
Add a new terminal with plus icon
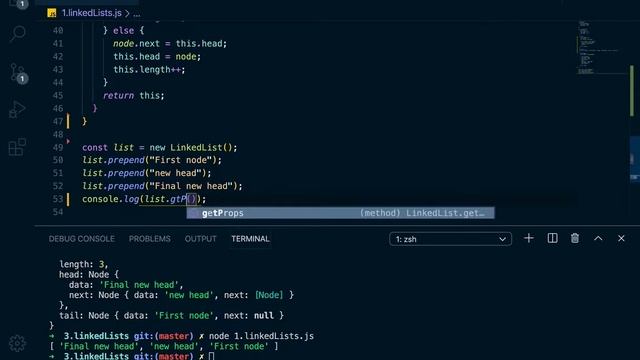pos(529,238)
